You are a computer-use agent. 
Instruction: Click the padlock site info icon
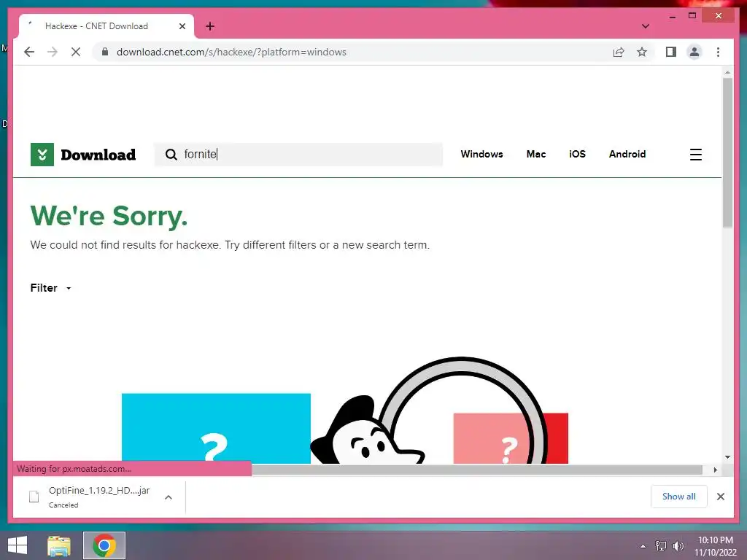click(x=105, y=52)
